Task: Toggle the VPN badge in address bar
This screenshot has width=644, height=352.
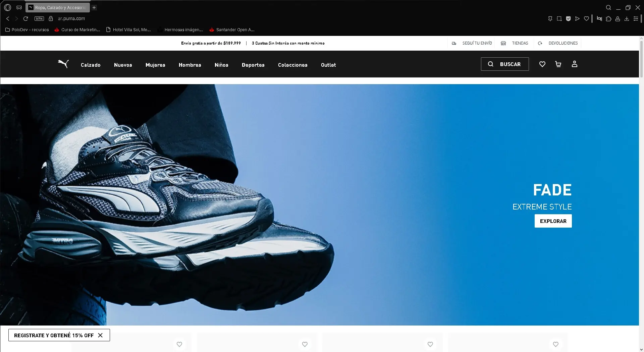Action: click(x=39, y=19)
